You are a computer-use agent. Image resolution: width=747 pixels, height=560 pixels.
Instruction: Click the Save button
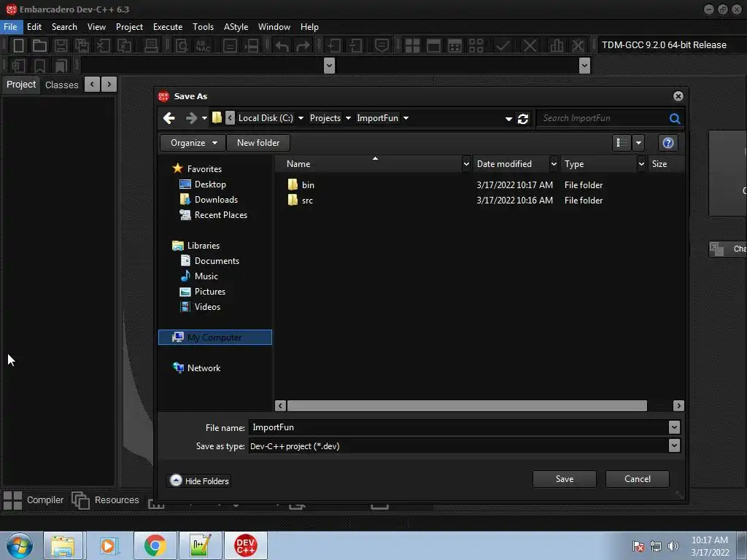pos(565,479)
